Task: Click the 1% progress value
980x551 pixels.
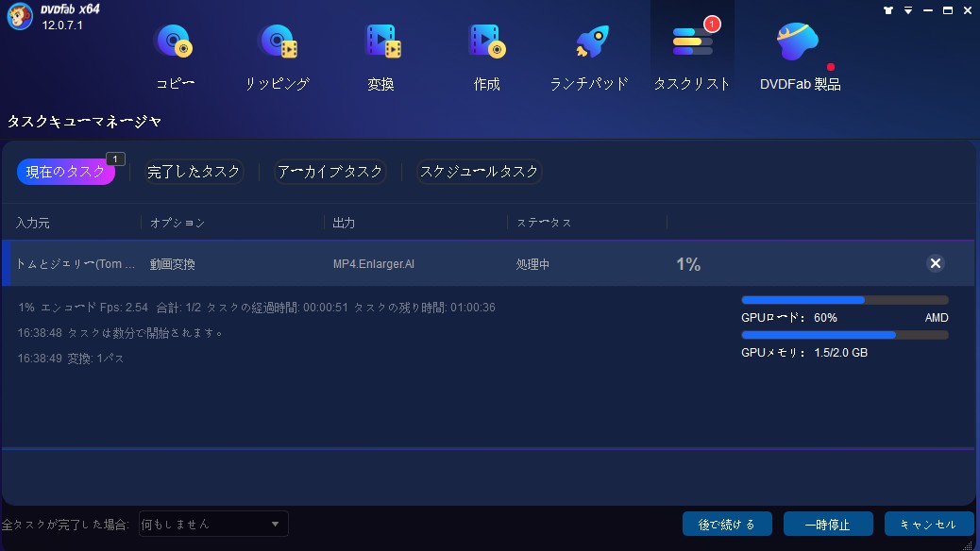Action: tap(688, 264)
